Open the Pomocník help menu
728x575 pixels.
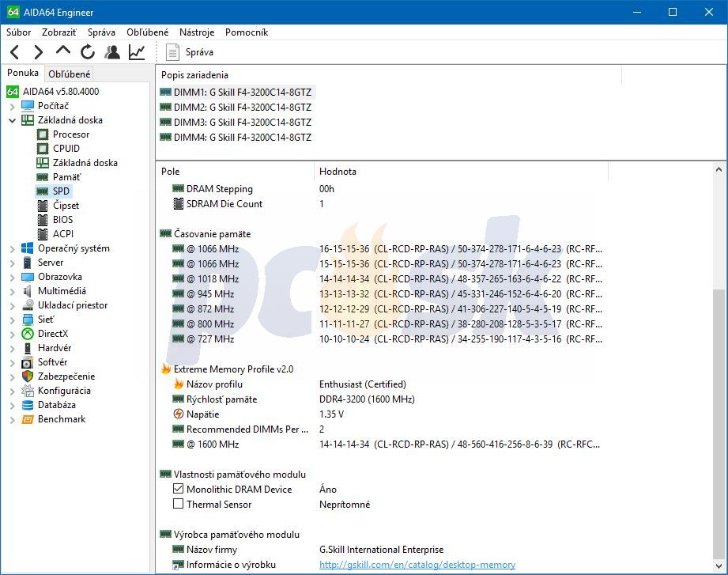[247, 32]
